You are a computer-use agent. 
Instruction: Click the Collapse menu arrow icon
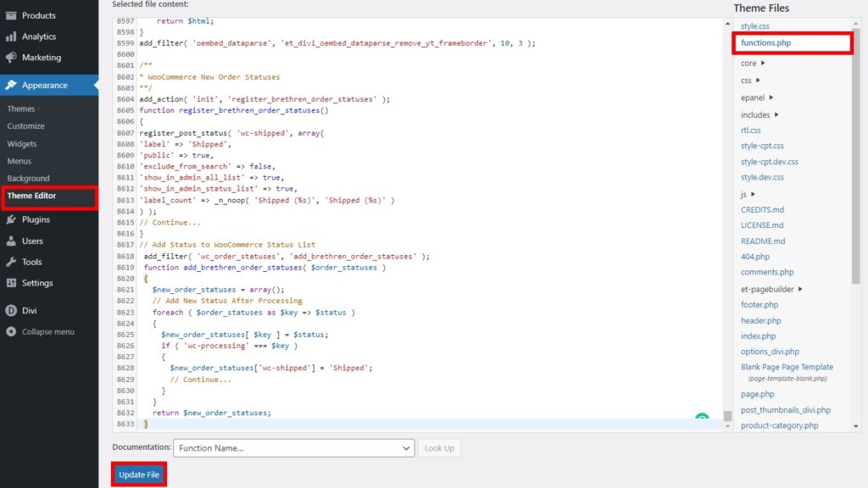point(11,332)
